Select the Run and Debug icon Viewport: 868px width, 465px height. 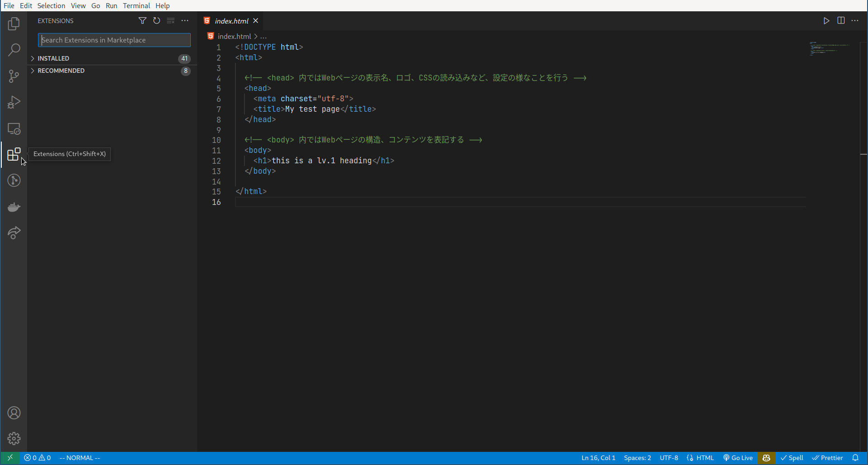tap(14, 102)
